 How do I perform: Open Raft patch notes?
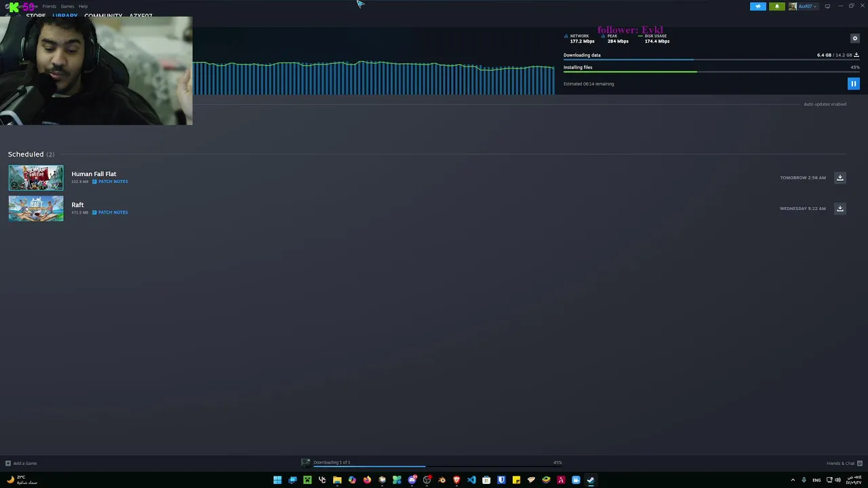(110, 212)
